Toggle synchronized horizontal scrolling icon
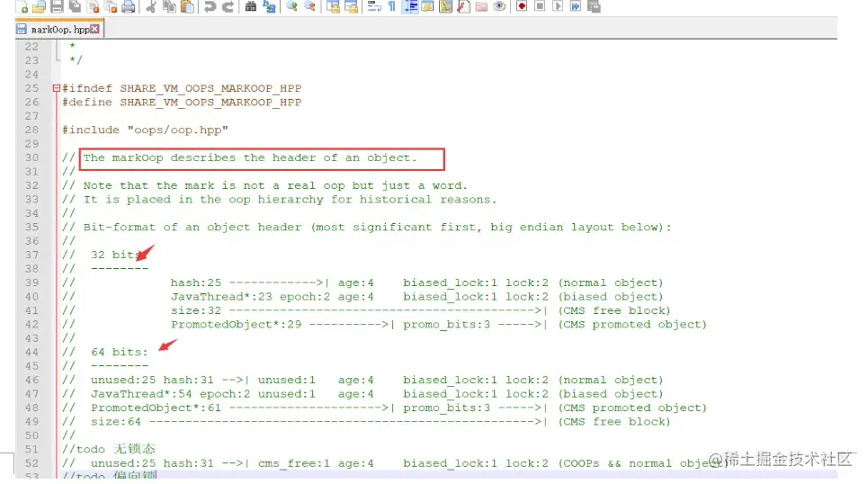 [351, 6]
